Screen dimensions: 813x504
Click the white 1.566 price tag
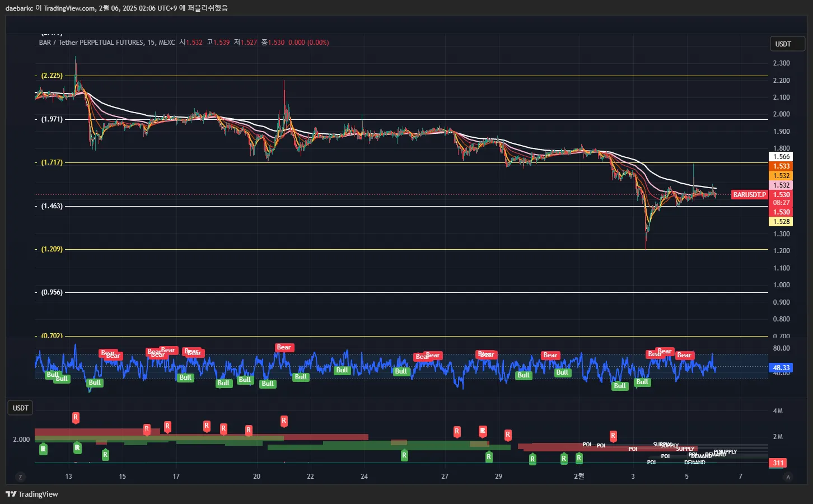pyautogui.click(x=781, y=157)
